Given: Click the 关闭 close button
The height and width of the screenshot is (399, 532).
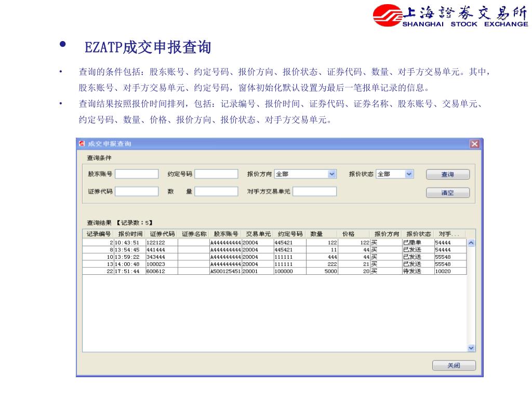Looking at the screenshot, I should click(x=454, y=365).
